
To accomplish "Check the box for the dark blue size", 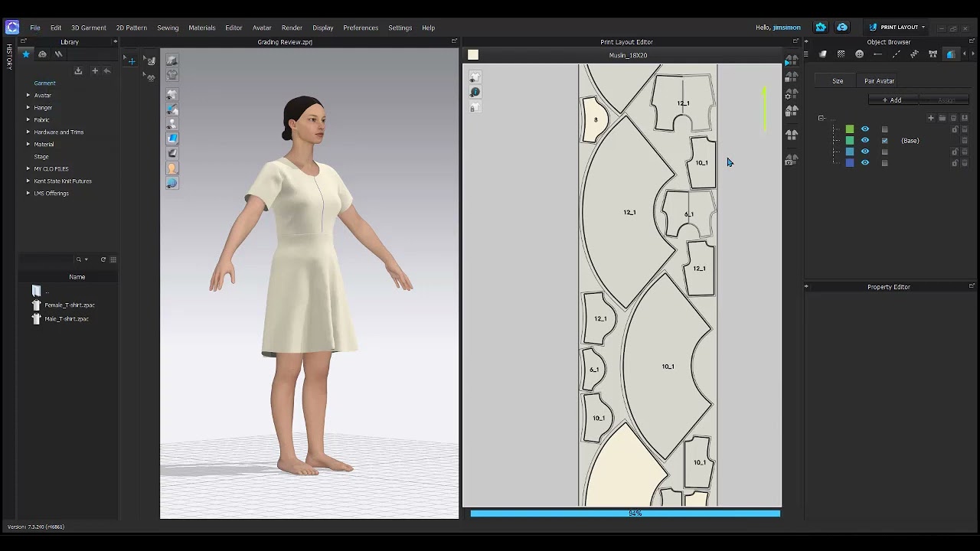I will [x=885, y=163].
